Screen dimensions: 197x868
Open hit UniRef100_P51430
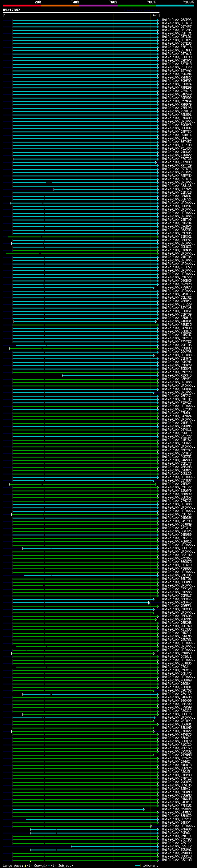pyautogui.click(x=176, y=148)
